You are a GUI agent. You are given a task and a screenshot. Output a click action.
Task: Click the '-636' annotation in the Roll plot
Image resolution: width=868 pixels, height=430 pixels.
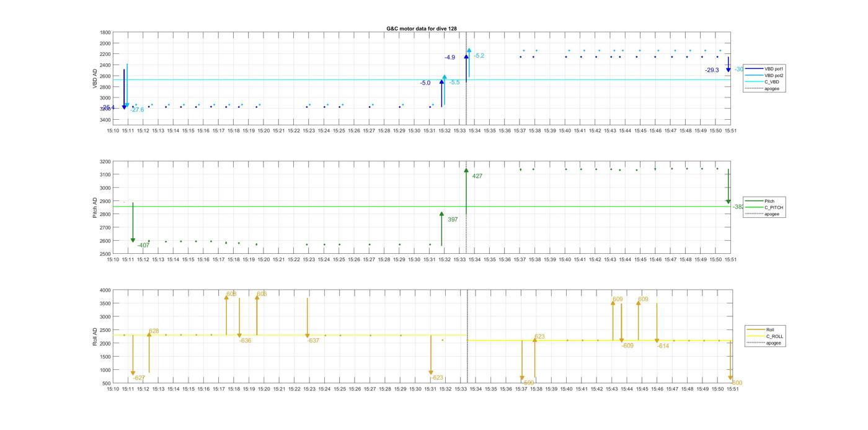(x=246, y=340)
